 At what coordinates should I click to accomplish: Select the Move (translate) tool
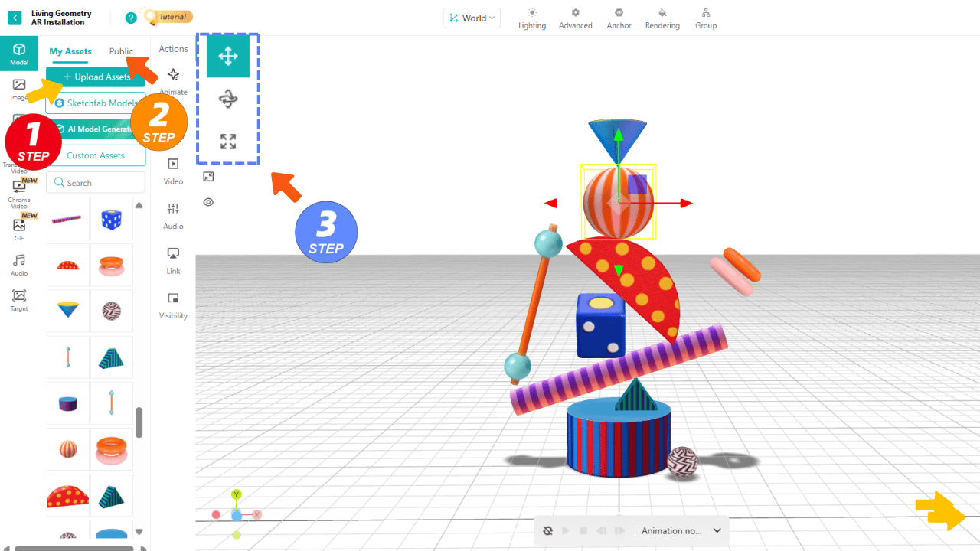(x=228, y=57)
